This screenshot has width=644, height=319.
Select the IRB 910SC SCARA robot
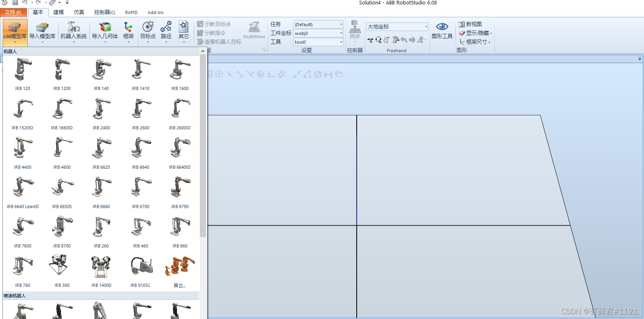(x=141, y=271)
